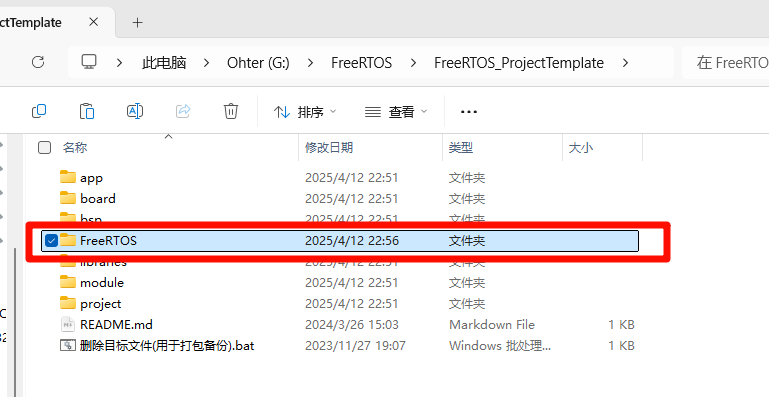
Task: Expand the chevron after FreeRTOS_ProjectTemplate breadcrumb
Action: [x=625, y=63]
